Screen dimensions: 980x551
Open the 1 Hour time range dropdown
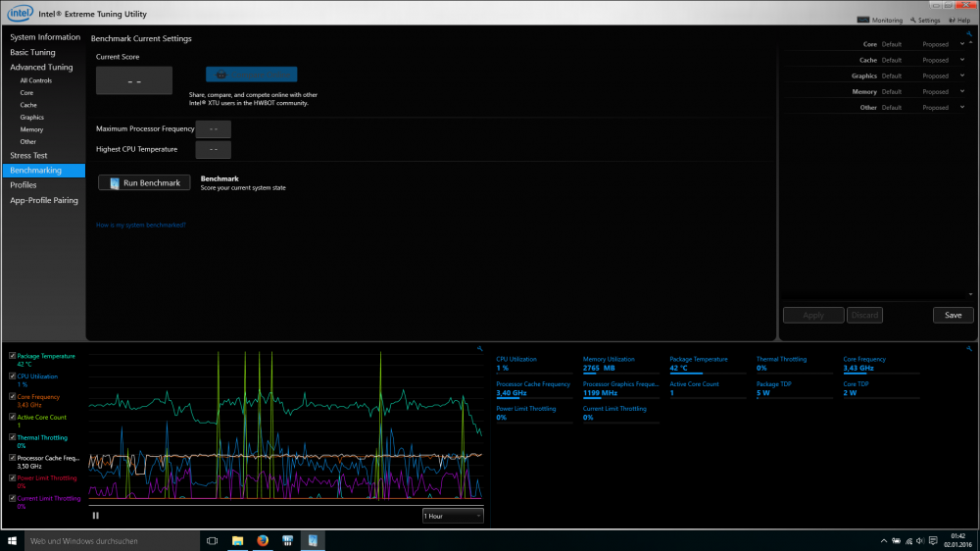pos(452,515)
